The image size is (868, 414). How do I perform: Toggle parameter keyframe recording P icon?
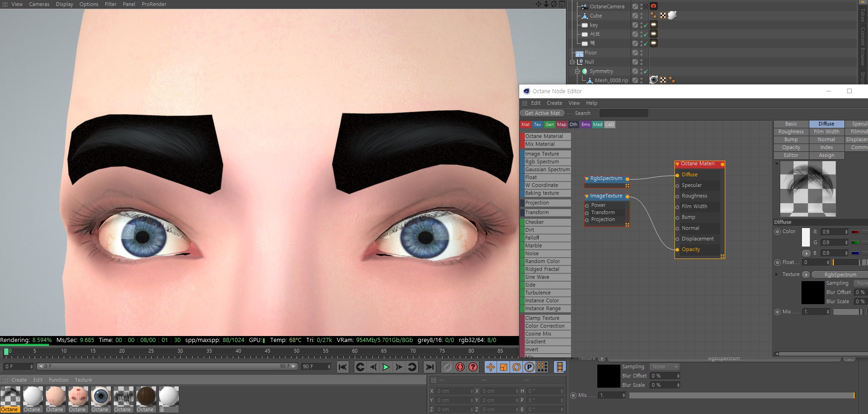(x=529, y=367)
